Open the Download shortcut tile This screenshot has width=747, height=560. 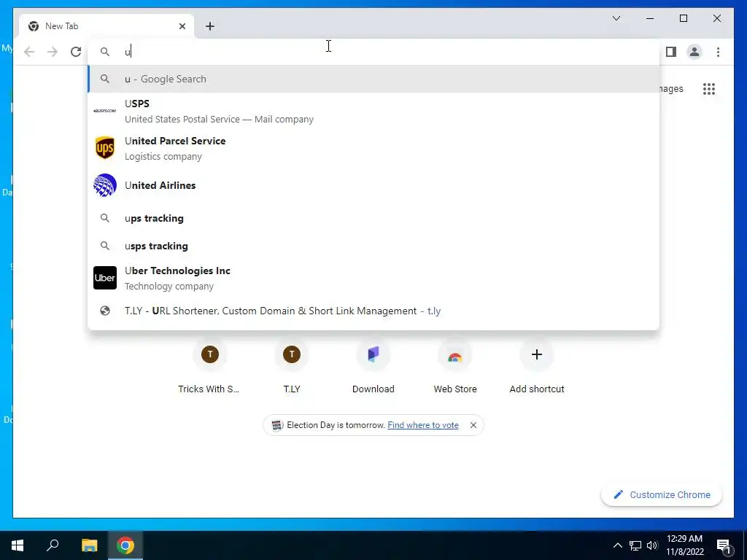(373, 367)
